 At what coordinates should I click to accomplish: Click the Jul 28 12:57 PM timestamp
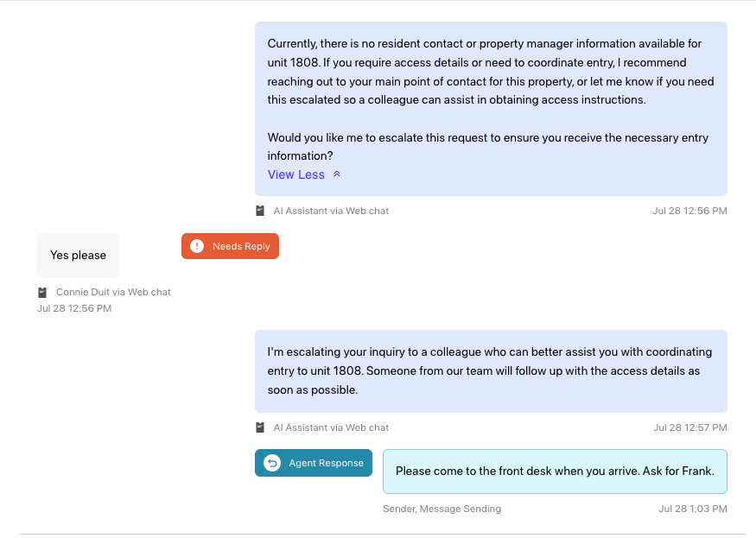coord(690,427)
